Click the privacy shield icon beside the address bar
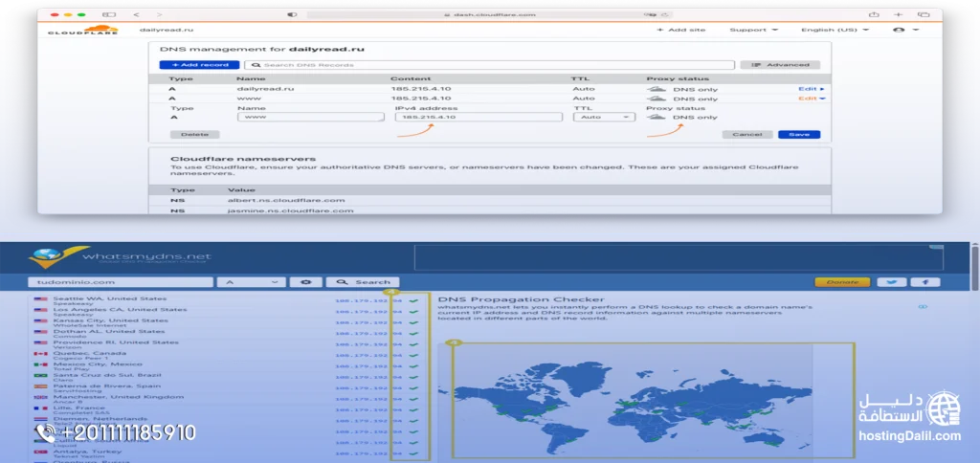The image size is (980, 463). 292,14
